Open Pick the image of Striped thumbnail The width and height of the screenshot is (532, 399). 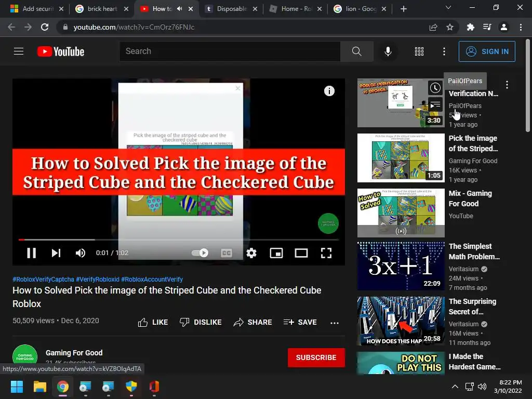(x=401, y=158)
